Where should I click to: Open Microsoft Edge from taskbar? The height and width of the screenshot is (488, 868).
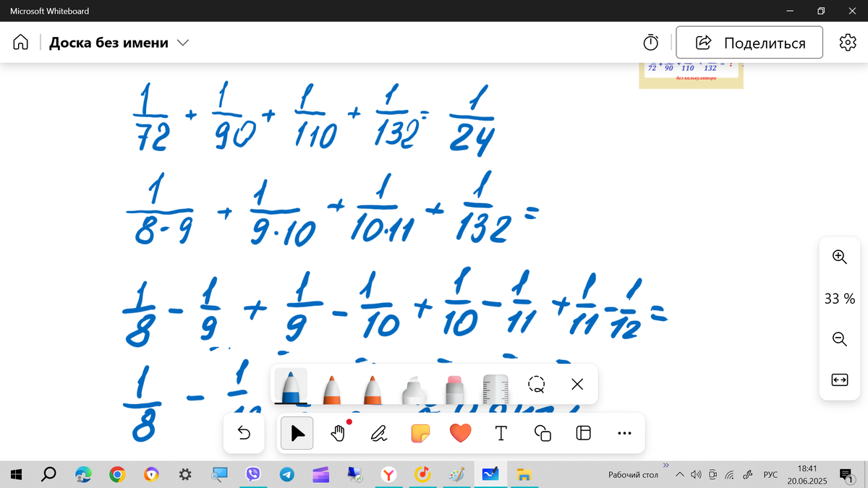[84, 474]
